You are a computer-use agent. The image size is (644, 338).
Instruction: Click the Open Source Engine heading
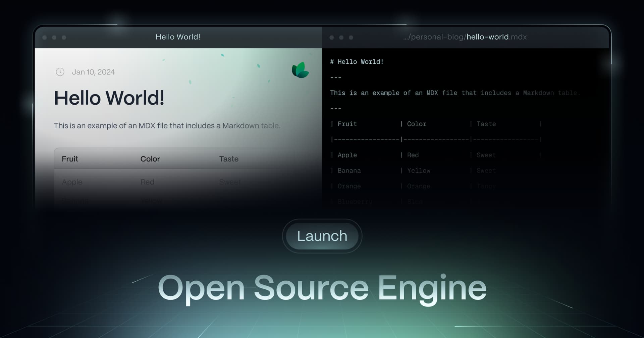(322, 288)
